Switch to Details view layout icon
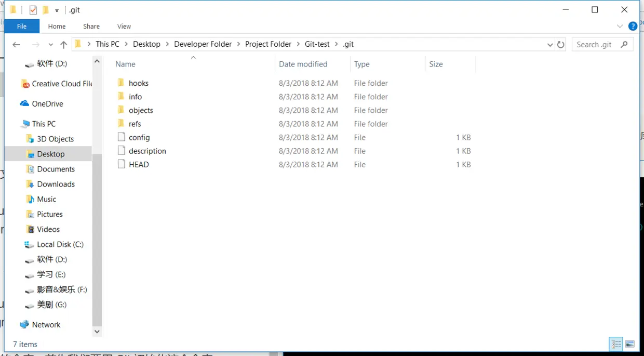The height and width of the screenshot is (356, 644). pyautogui.click(x=616, y=344)
